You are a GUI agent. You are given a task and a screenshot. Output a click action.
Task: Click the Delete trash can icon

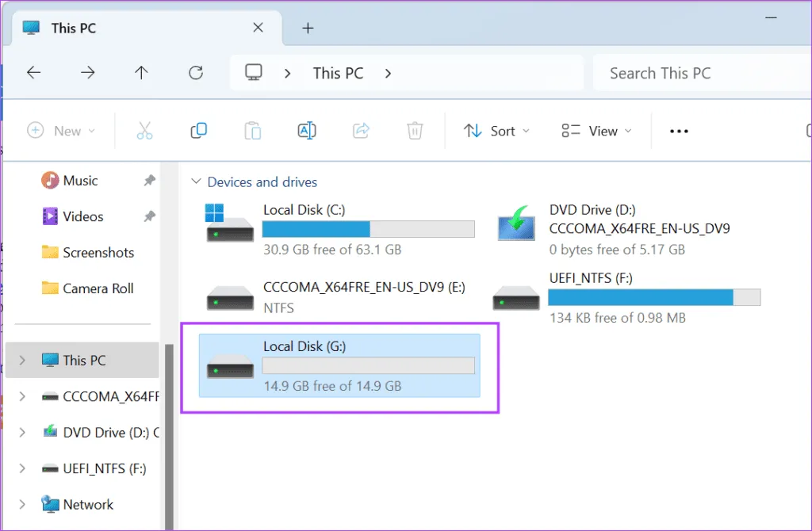pyautogui.click(x=414, y=131)
